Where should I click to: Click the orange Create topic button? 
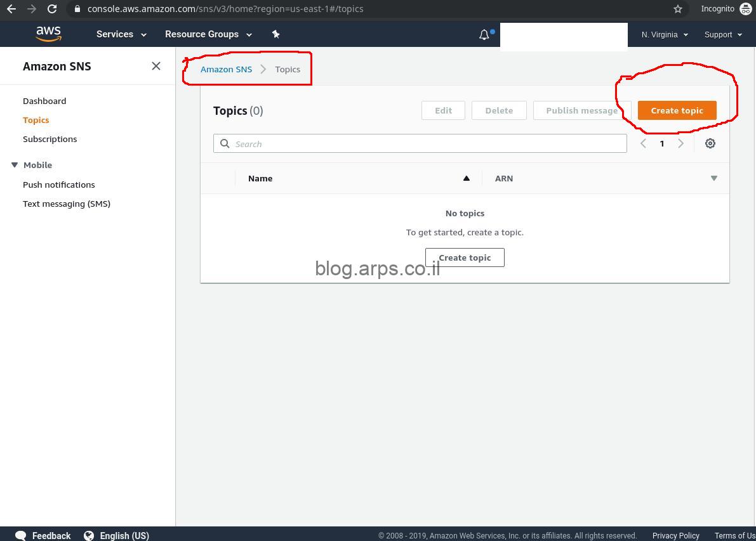pos(677,110)
